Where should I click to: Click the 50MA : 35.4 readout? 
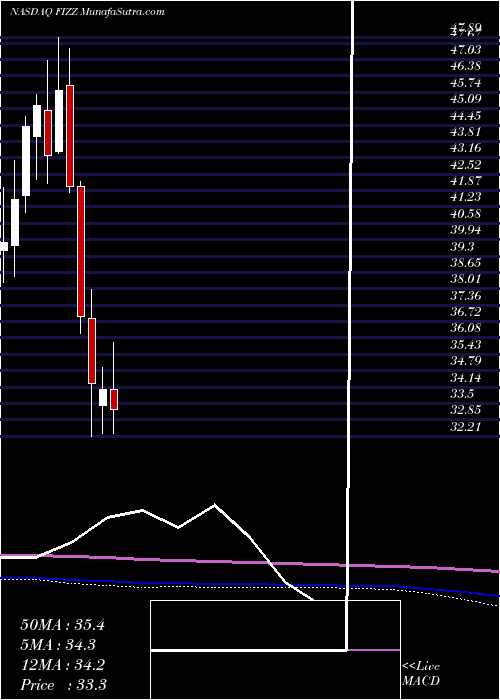(x=62, y=625)
